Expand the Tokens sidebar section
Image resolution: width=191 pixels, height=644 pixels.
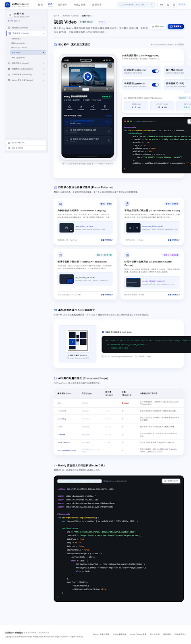[x=26, y=28]
